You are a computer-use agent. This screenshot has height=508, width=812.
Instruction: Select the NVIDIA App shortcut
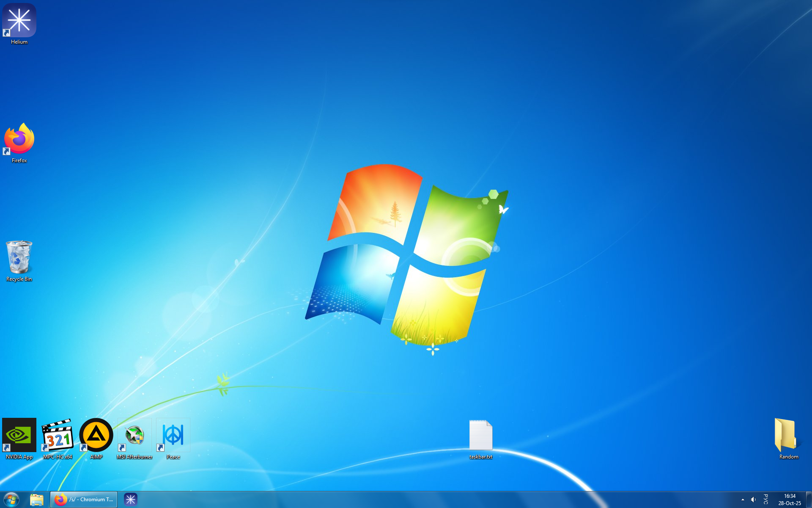[x=19, y=435]
